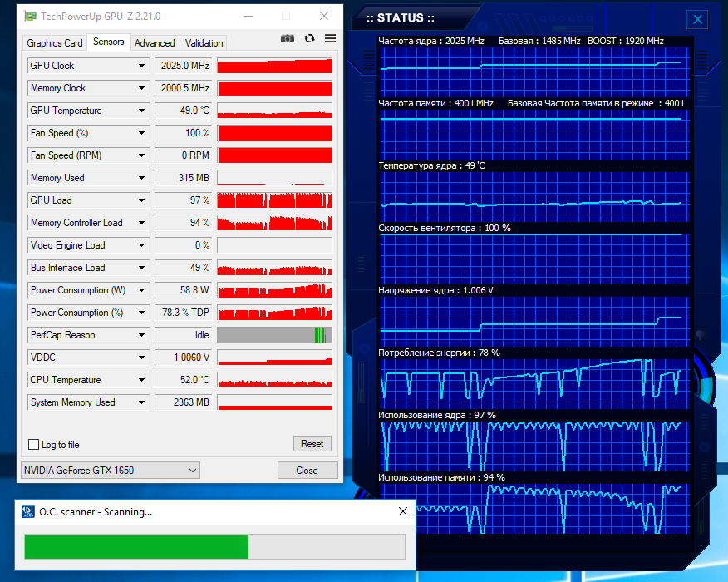Expand the GPU Clock sensor dropdown
This screenshot has height=582, width=728.
(x=141, y=66)
